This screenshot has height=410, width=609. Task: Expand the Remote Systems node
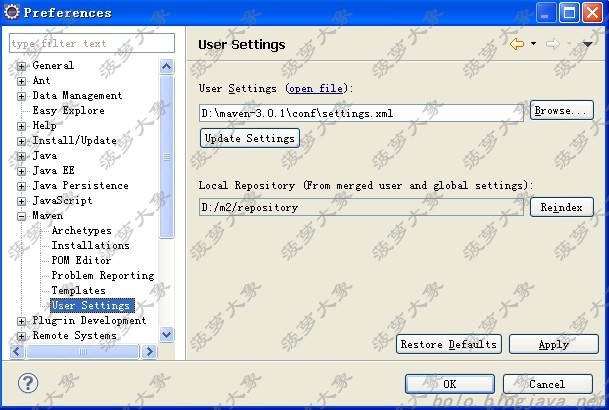21,336
